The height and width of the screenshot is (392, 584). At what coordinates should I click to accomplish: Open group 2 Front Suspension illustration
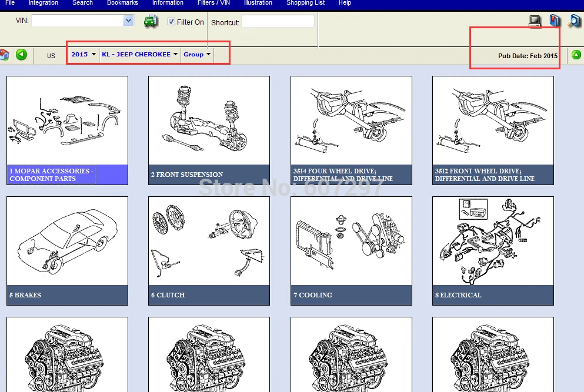coord(209,120)
